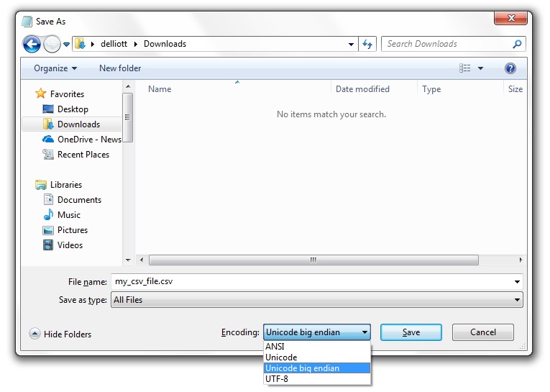The width and height of the screenshot is (550, 392).
Task: Open Recent Places in navigation pane
Action: tap(83, 155)
